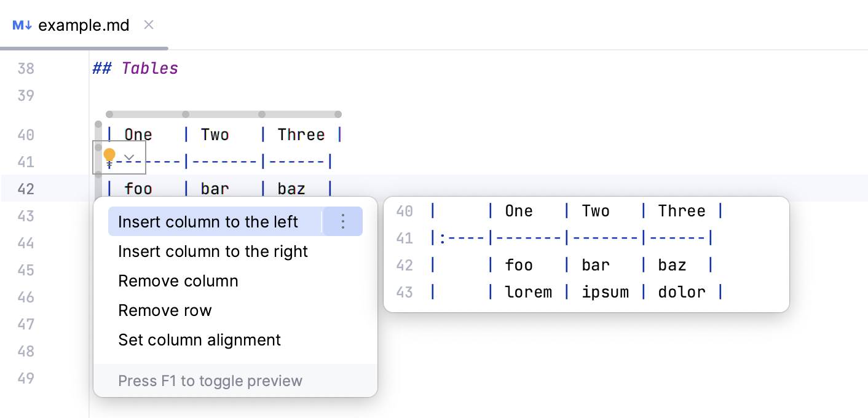Click the column handle above the Two column
Viewport: 868px width, 418px height.
[186, 114]
